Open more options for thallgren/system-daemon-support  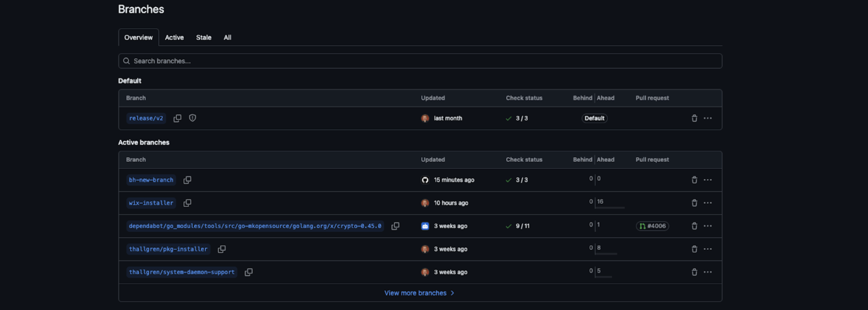[707, 272]
